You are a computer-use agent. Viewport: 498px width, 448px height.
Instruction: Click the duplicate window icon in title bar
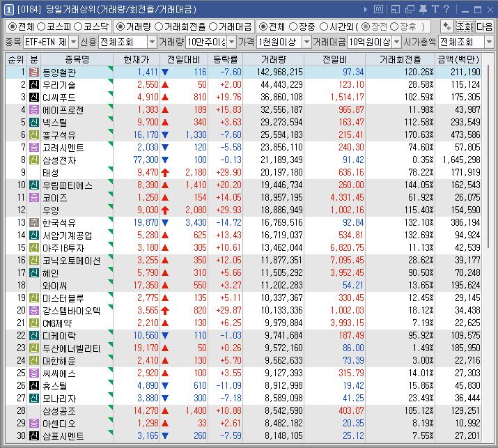coord(410,10)
